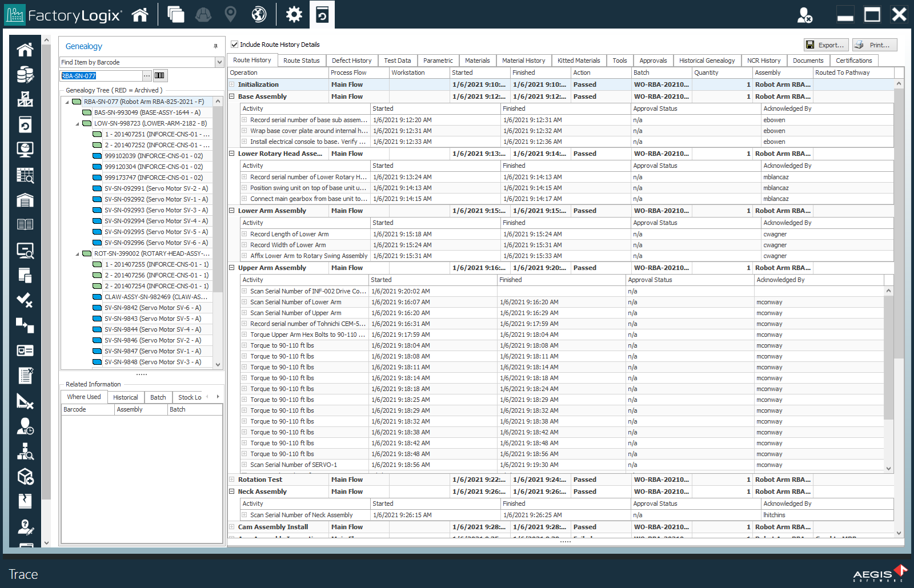Image resolution: width=914 pixels, height=588 pixels.
Task: Toggle the pin icon on the Genealogy panel
Action: click(215, 46)
